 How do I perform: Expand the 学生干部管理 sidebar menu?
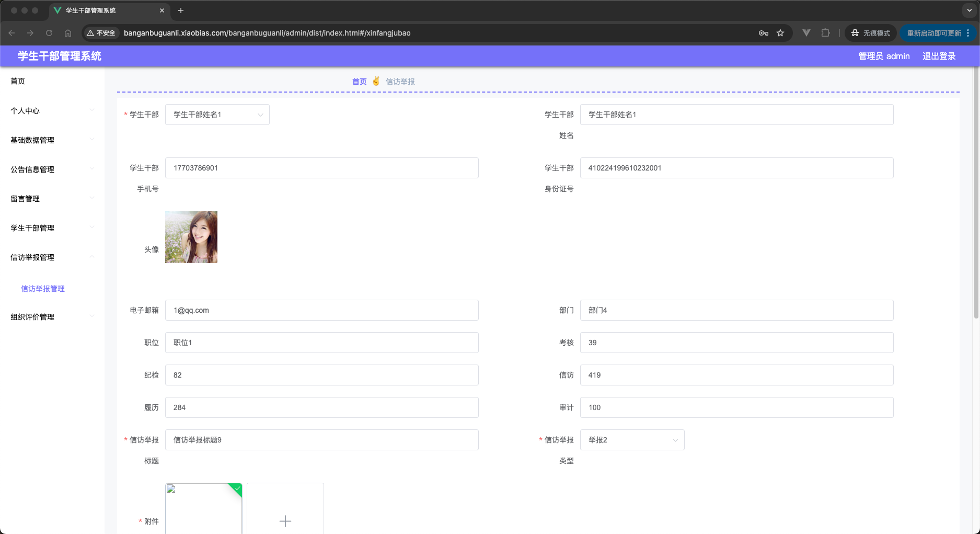point(52,228)
